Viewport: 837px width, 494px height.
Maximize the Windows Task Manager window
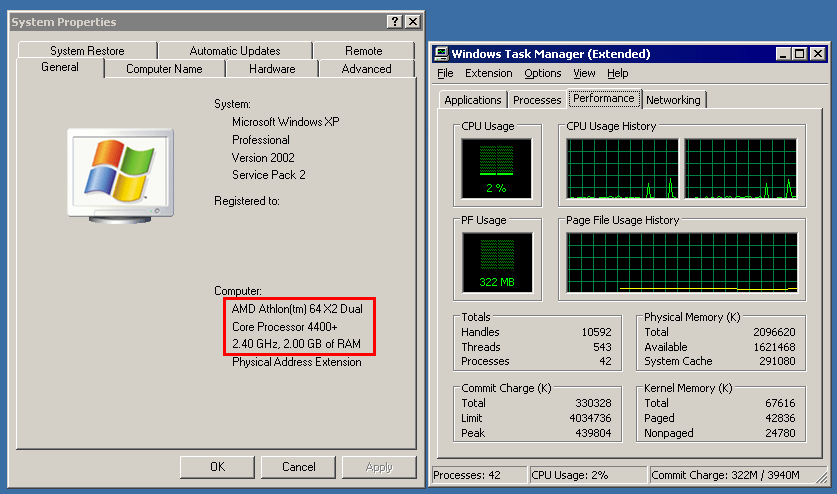(x=799, y=53)
